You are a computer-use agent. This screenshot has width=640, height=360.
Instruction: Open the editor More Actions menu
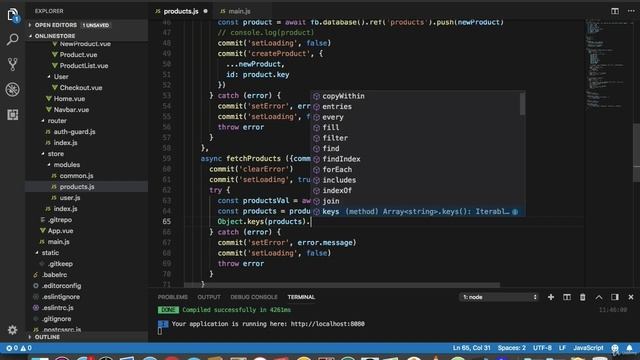coord(631,11)
